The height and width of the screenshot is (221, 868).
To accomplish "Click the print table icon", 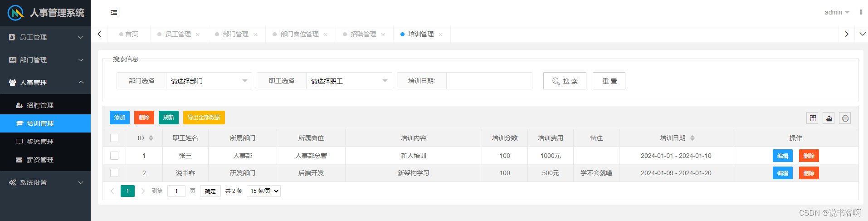I will click(x=845, y=118).
